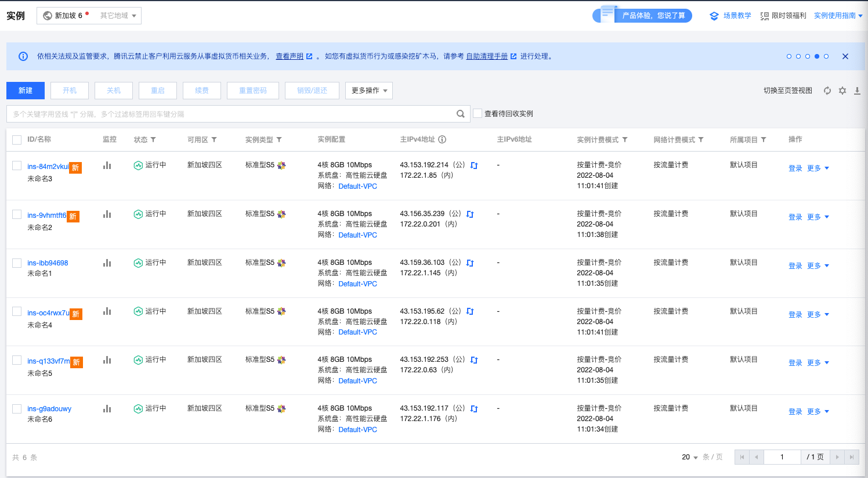Image resolution: width=868 pixels, height=478 pixels.
Task: Click IP convert icon next to 43.156.35.239
Action: [x=470, y=214]
